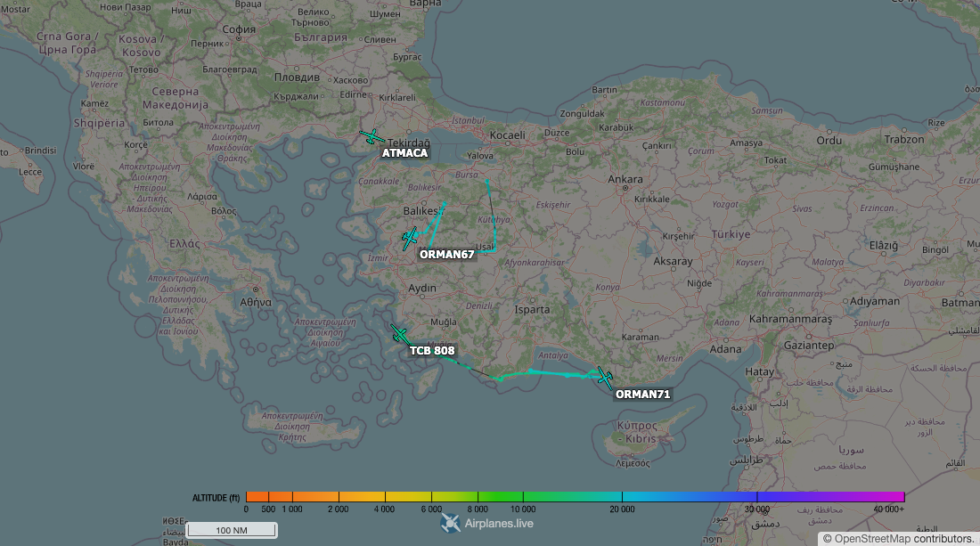Click the TCB 808 callsign label
This screenshot has width=980, height=546.
click(x=432, y=350)
